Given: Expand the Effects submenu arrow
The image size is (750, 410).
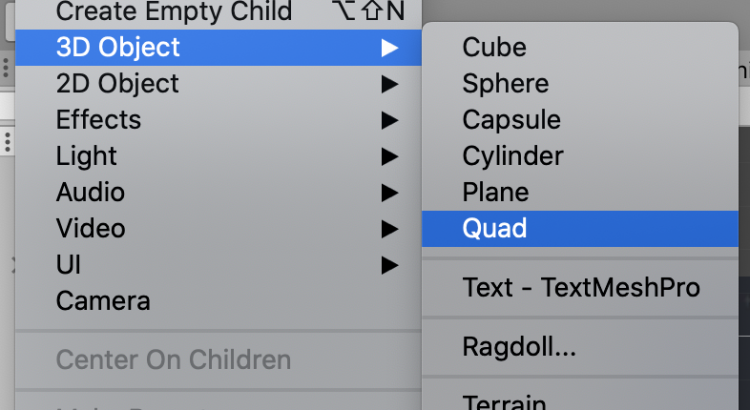Looking at the screenshot, I should click(390, 120).
